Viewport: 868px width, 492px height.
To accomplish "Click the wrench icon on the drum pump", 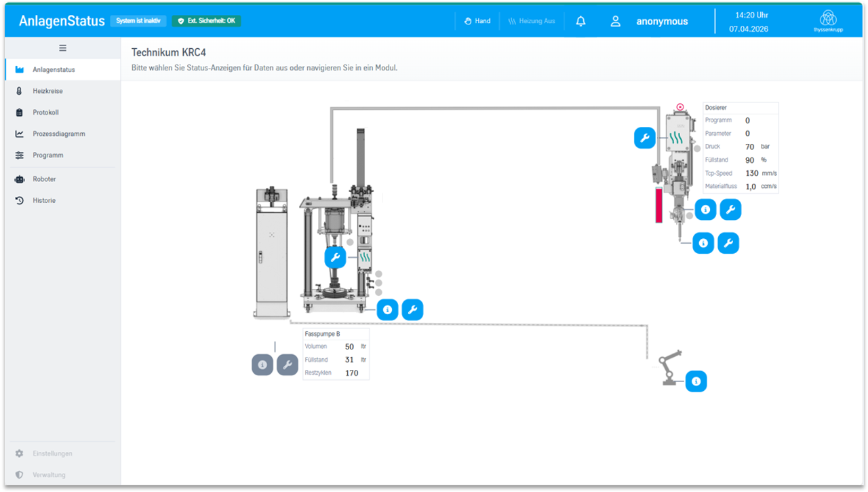I will (335, 258).
